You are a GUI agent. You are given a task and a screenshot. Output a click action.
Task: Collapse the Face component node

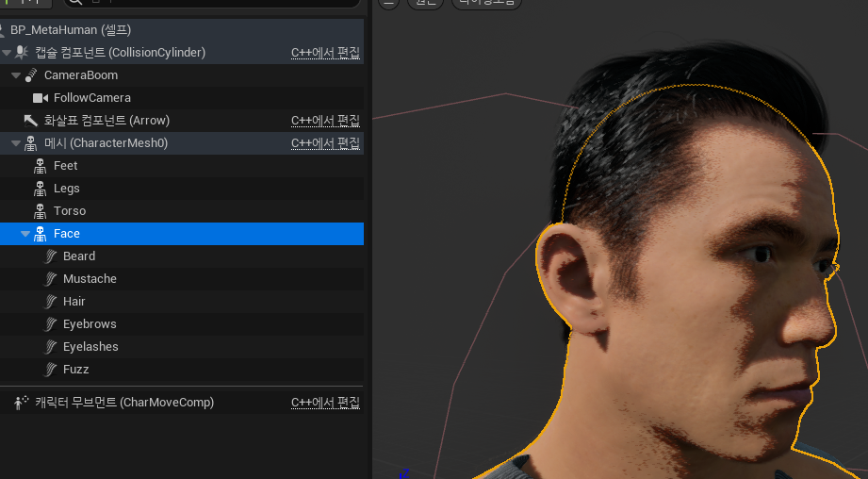(25, 234)
